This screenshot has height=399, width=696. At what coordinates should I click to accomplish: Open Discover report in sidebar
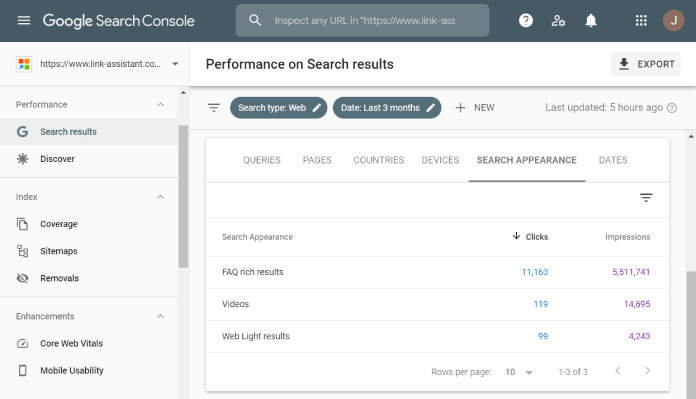[x=89, y=158]
